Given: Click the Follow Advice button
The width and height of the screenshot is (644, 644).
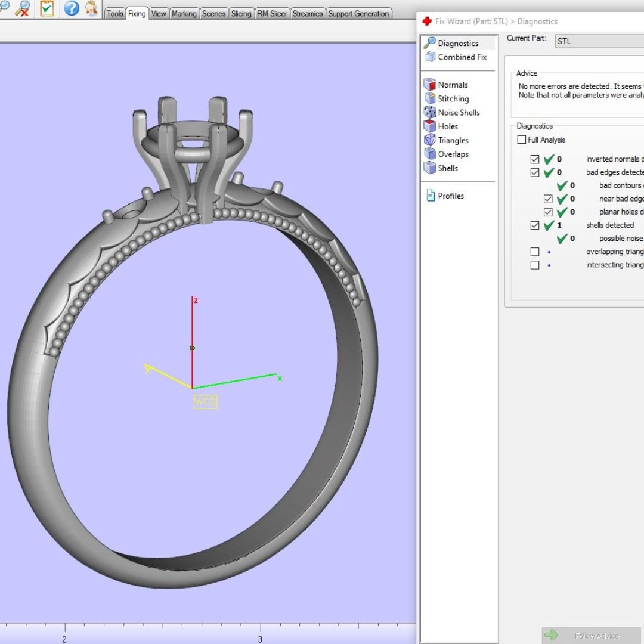Looking at the screenshot, I should click(x=592, y=636).
